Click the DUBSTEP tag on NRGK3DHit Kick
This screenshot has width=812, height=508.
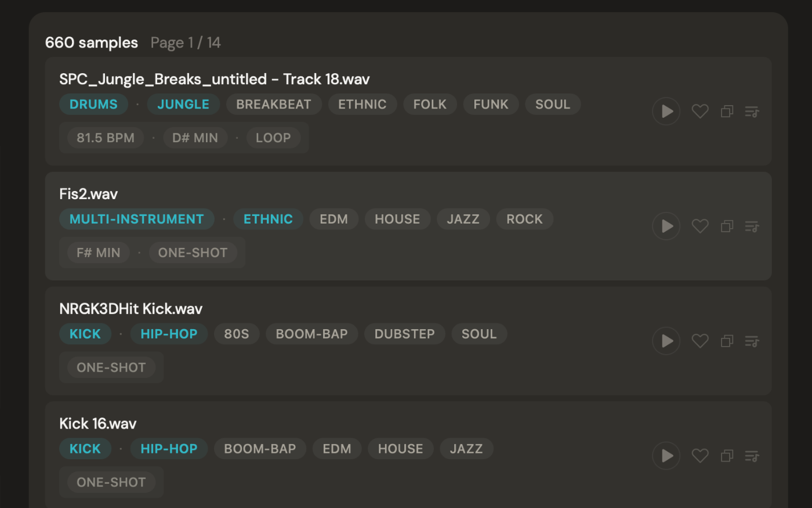click(x=404, y=334)
